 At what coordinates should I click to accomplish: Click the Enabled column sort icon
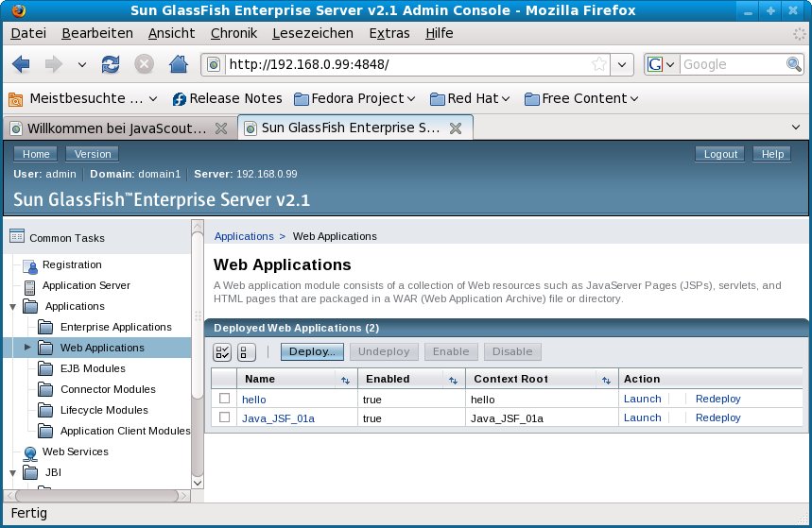point(453,379)
